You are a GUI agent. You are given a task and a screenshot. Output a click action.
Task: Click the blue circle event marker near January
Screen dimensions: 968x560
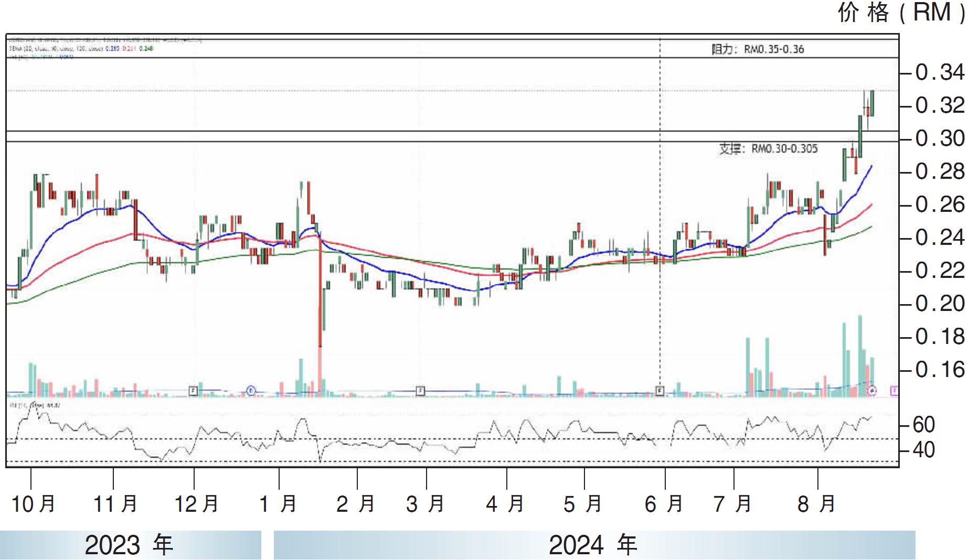(251, 391)
